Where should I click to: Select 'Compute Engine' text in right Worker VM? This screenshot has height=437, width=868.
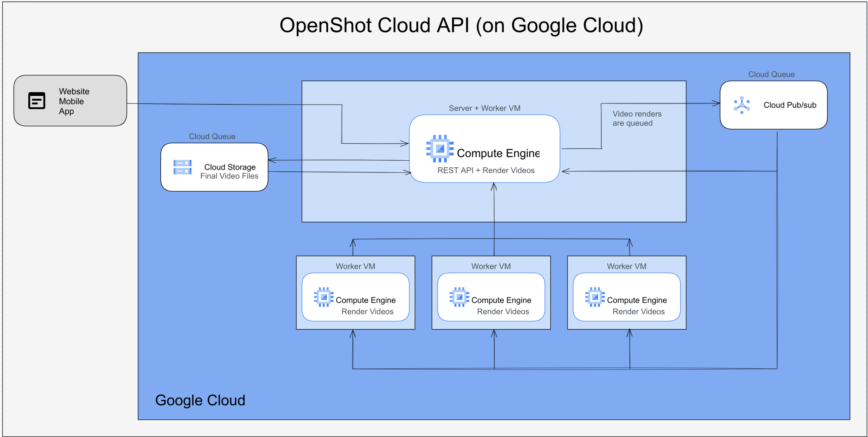click(637, 300)
